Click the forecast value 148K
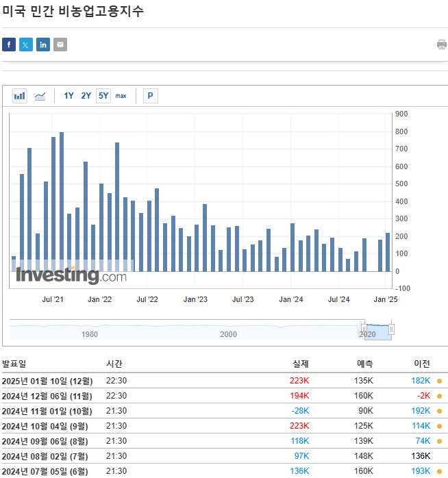 pyautogui.click(x=364, y=456)
